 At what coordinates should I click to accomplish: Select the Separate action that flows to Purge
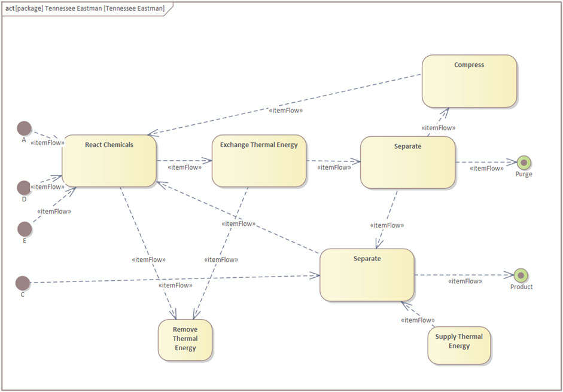pyautogui.click(x=408, y=163)
